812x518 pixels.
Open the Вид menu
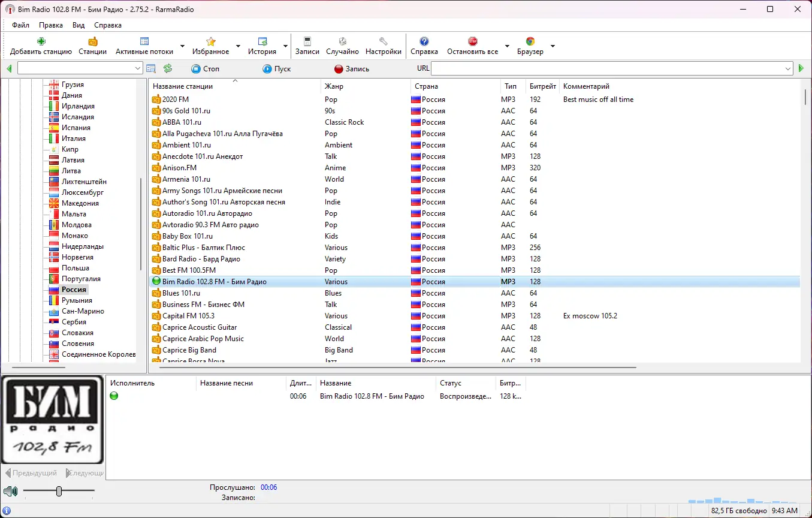tap(79, 25)
